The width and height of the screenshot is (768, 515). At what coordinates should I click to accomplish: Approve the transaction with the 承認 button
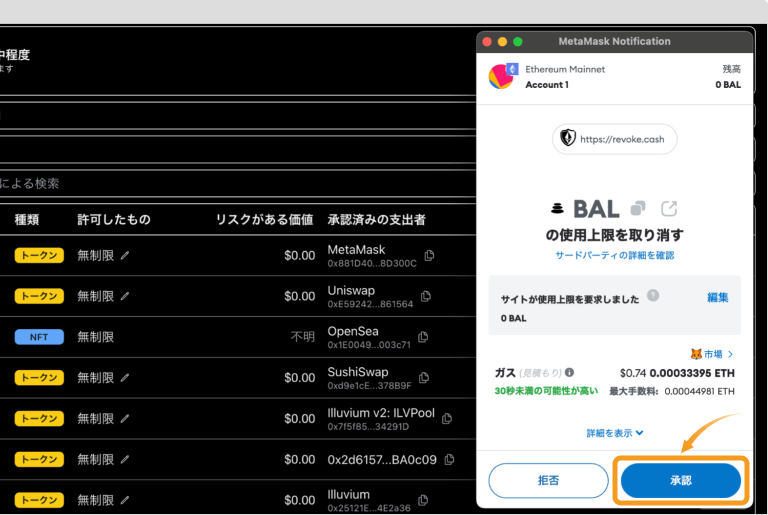coord(681,481)
